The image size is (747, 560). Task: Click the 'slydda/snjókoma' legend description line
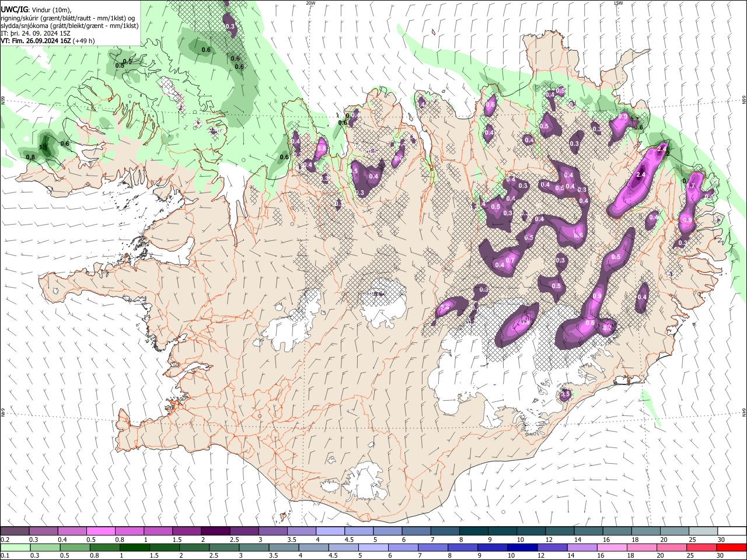point(70,26)
